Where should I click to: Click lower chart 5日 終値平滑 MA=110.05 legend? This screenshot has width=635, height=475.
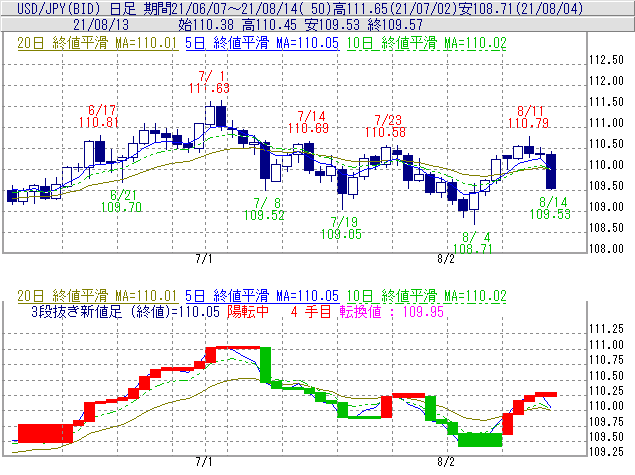pos(262,296)
